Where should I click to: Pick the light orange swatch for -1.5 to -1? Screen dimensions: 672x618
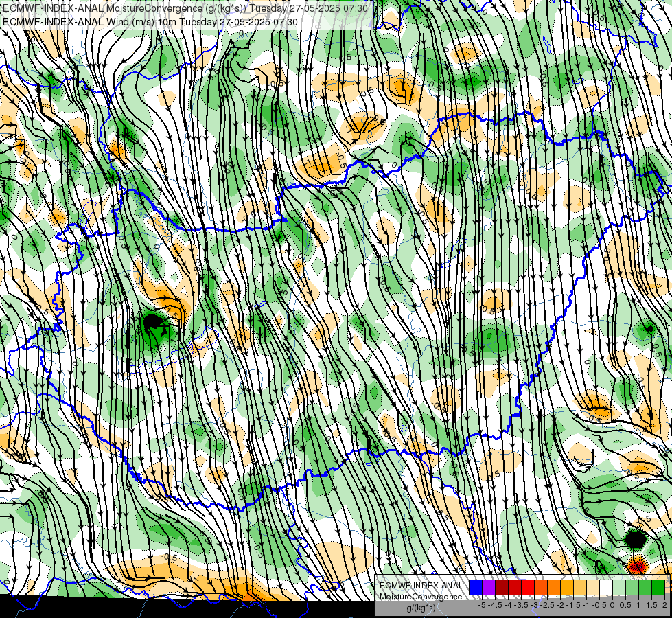(x=580, y=588)
